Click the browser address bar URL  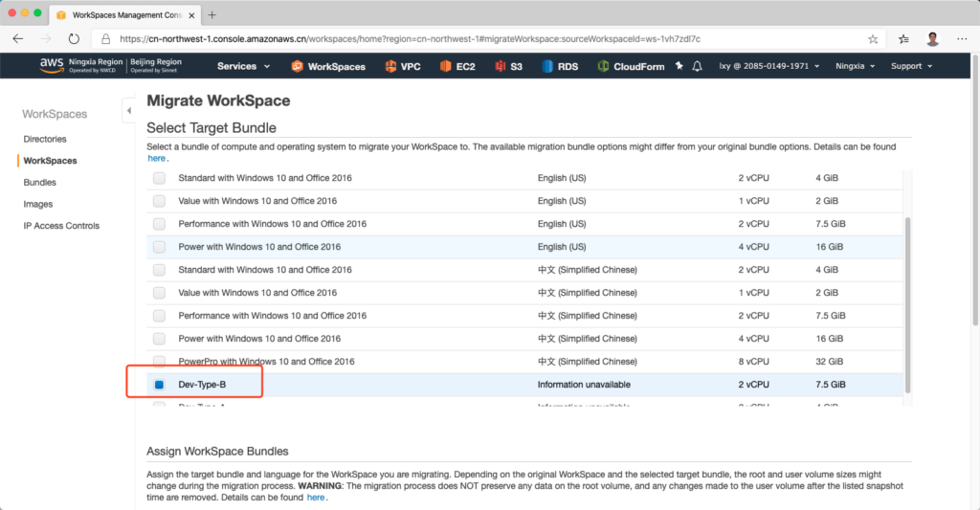(x=410, y=39)
